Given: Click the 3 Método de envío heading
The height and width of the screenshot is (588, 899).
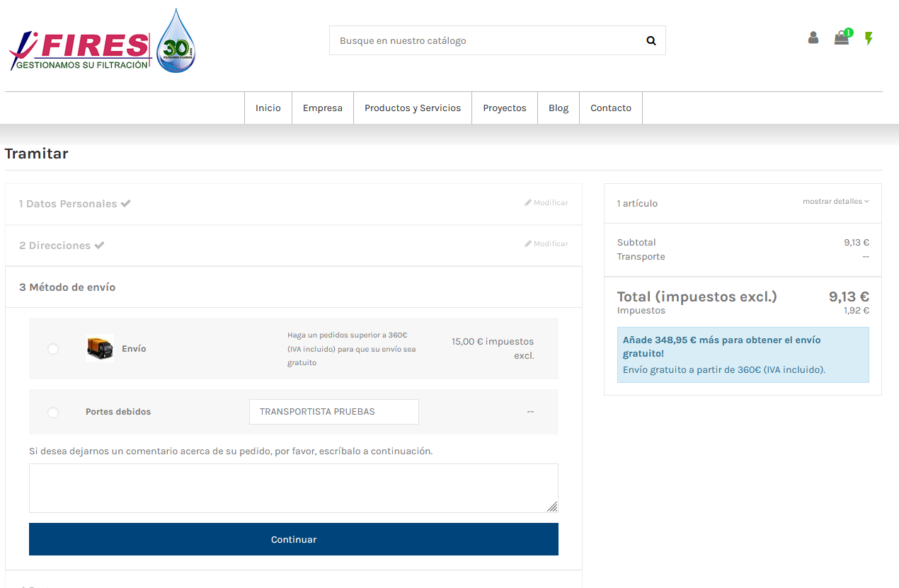Looking at the screenshot, I should pyautogui.click(x=67, y=287).
